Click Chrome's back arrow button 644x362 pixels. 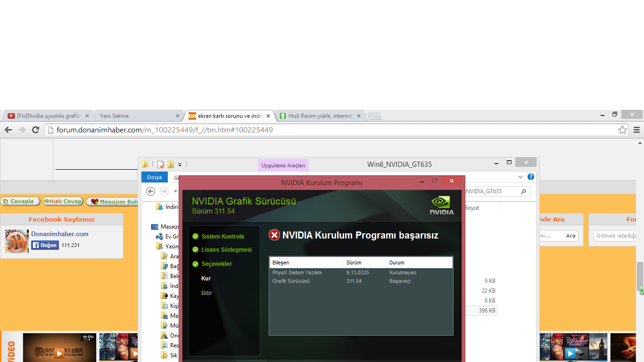8,130
